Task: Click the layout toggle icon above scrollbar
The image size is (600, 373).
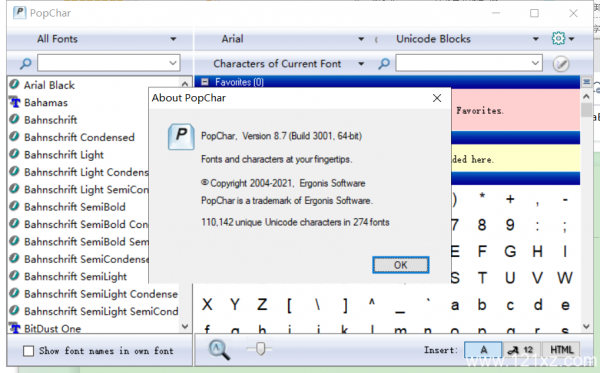Action: [586, 82]
